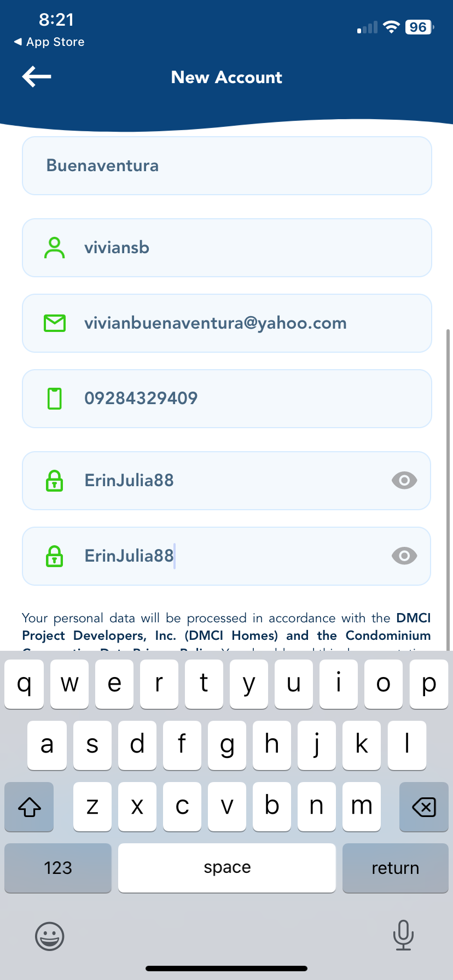Return to App Store link
The width and height of the screenshot is (453, 980).
tap(49, 42)
